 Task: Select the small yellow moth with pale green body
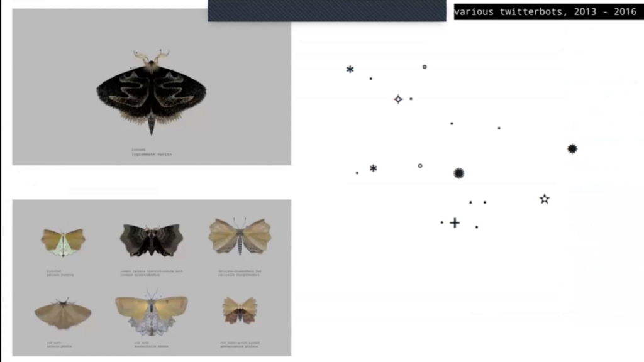pos(64,242)
